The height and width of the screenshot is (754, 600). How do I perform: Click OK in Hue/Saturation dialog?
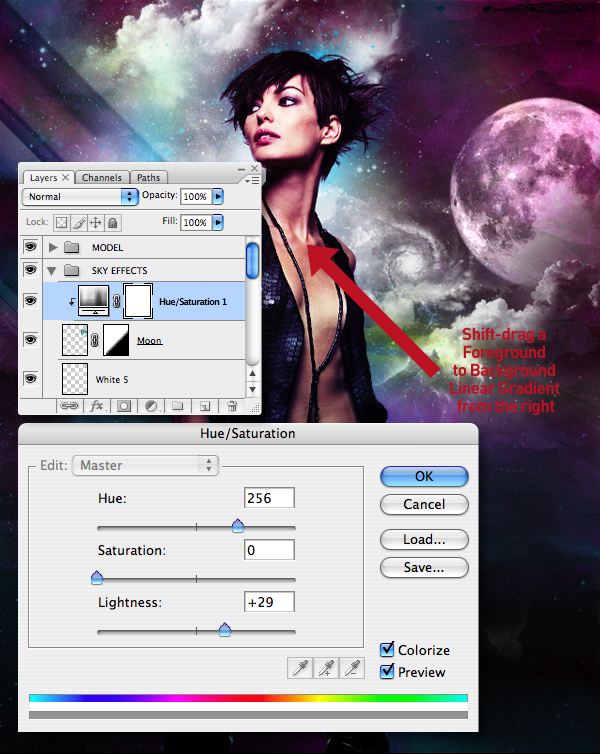424,477
